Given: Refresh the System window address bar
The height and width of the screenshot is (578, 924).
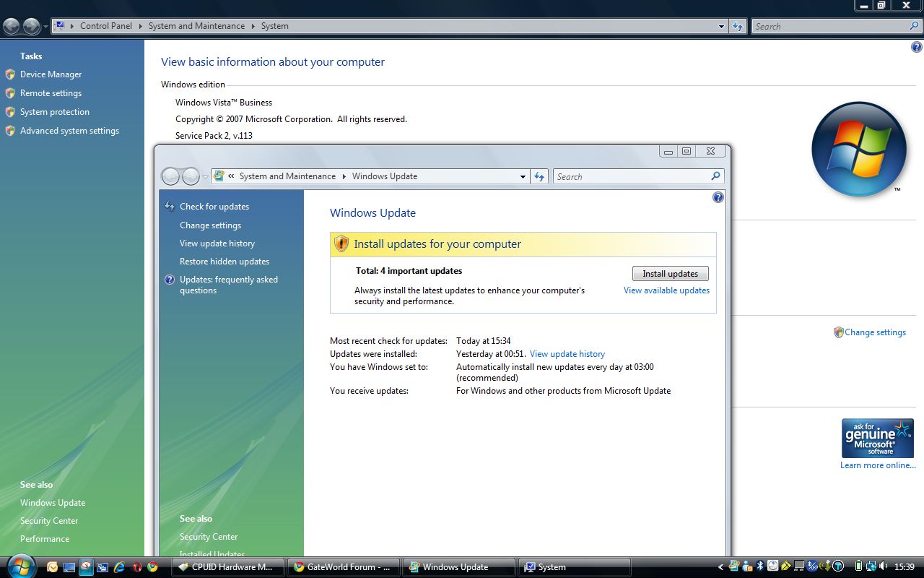Looking at the screenshot, I should 738,26.
